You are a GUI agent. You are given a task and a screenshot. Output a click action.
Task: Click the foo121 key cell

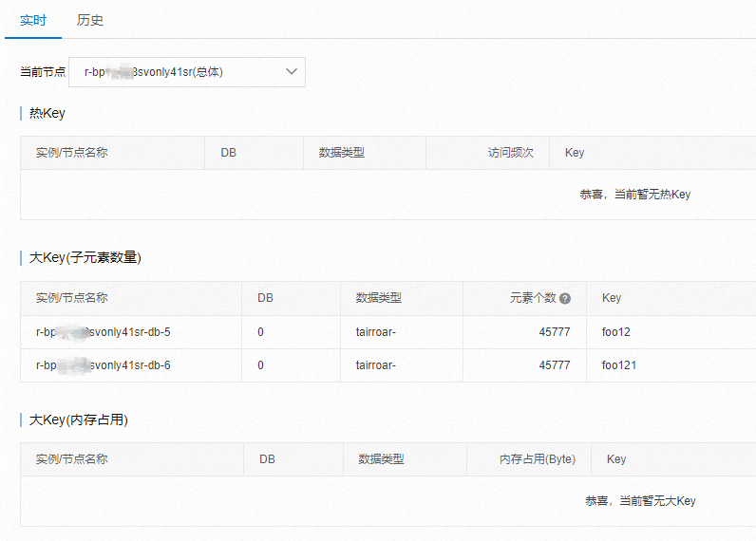pyautogui.click(x=619, y=365)
